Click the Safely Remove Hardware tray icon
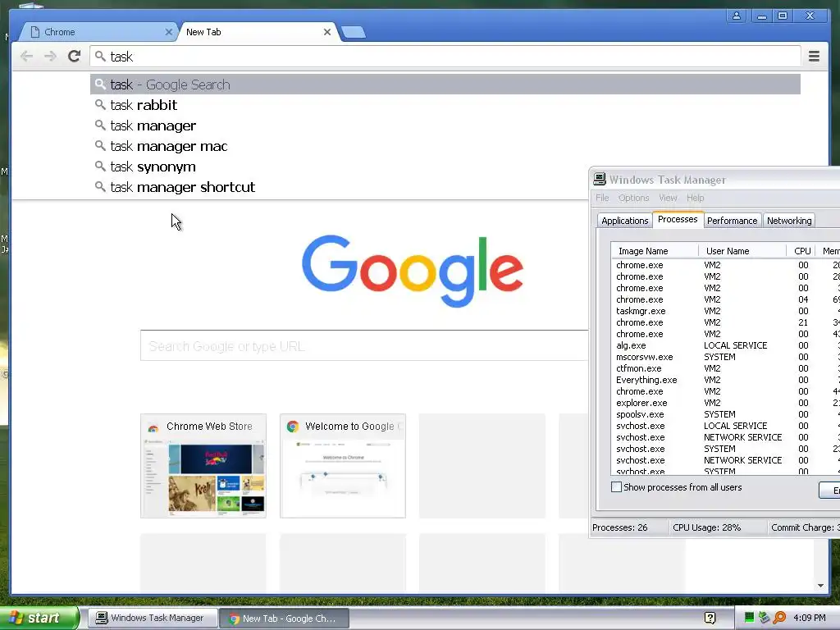Screen dimensions: 840x630 click(x=765, y=618)
